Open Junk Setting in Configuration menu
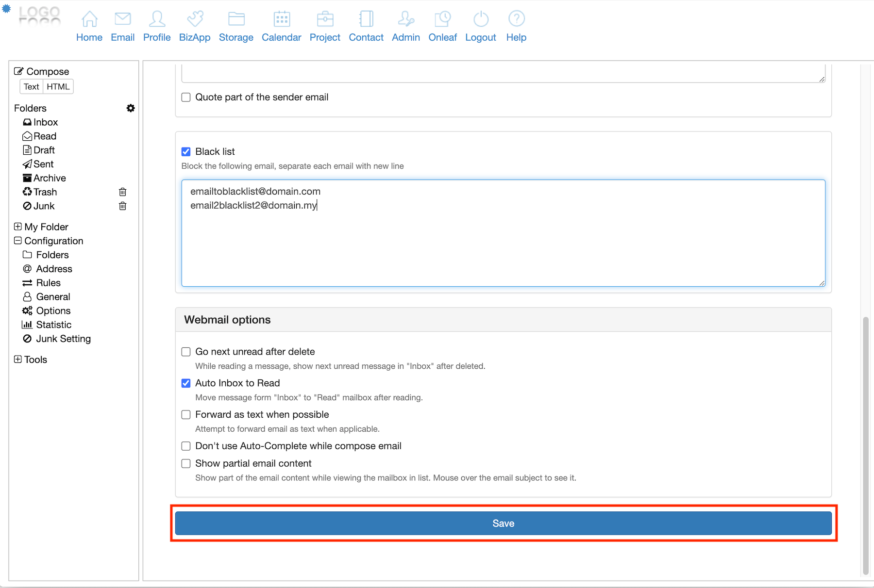The image size is (874, 588). pos(63,339)
